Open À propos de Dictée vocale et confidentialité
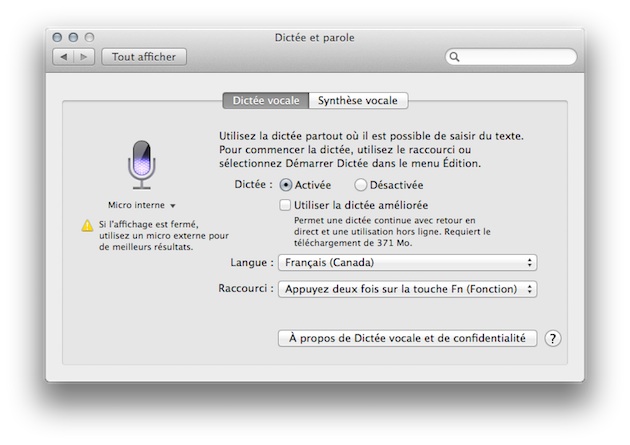 407,338
